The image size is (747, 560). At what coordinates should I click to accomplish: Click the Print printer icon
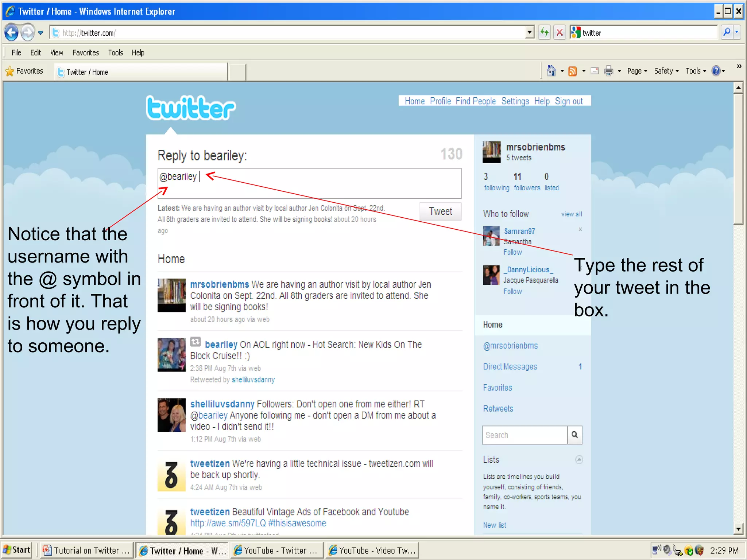pyautogui.click(x=608, y=71)
